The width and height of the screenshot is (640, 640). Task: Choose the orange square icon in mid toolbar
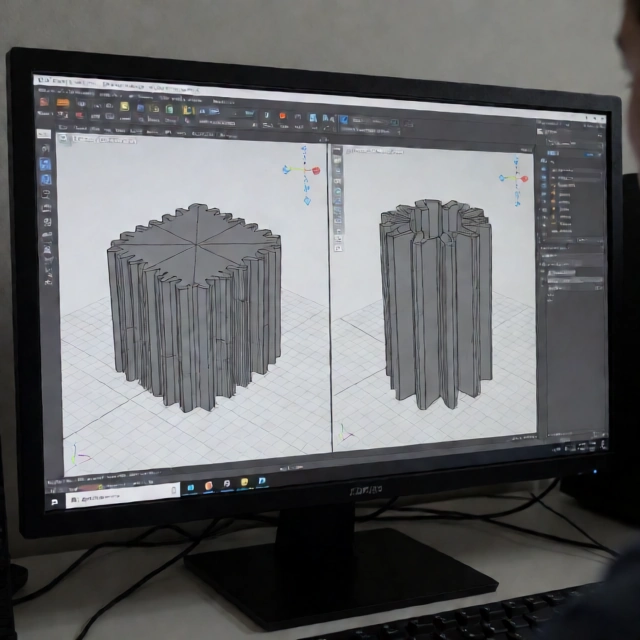point(282,116)
